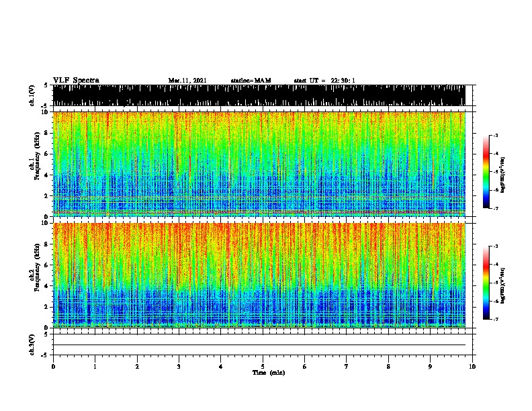
Task: Click time axis tick label "7"
Action: [347, 367]
